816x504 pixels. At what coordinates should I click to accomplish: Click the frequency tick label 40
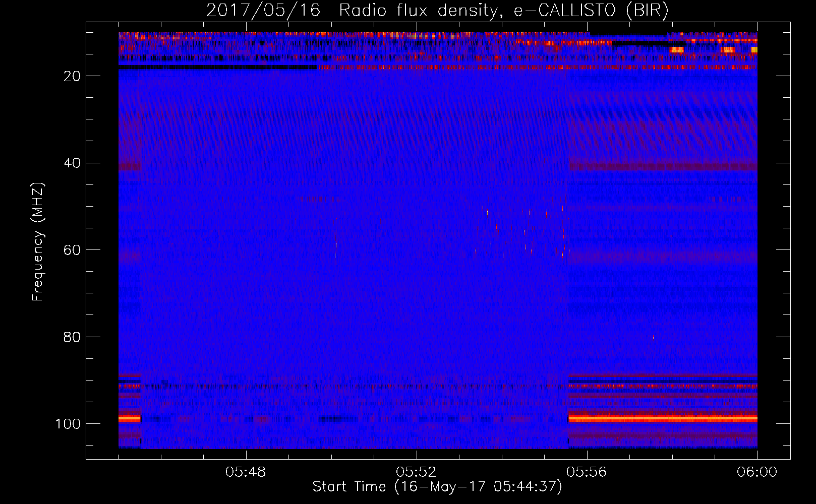tap(72, 163)
